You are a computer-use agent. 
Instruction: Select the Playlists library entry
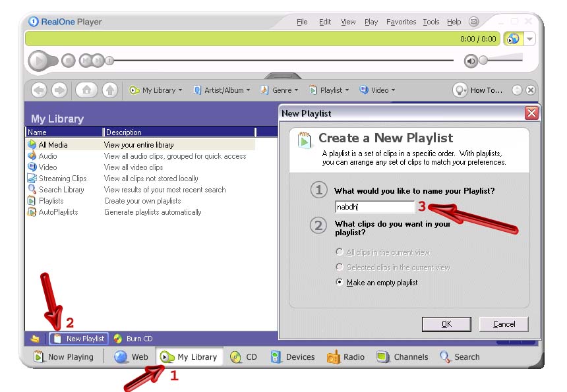(140, 201)
